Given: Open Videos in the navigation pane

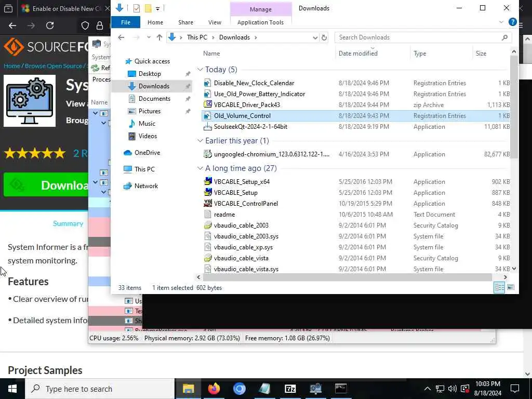Looking at the screenshot, I should point(148,136).
